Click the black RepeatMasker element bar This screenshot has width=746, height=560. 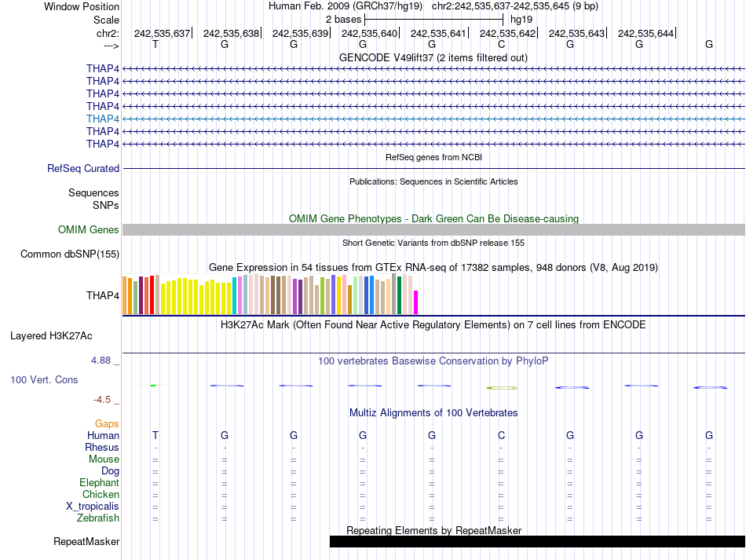tap(537, 541)
